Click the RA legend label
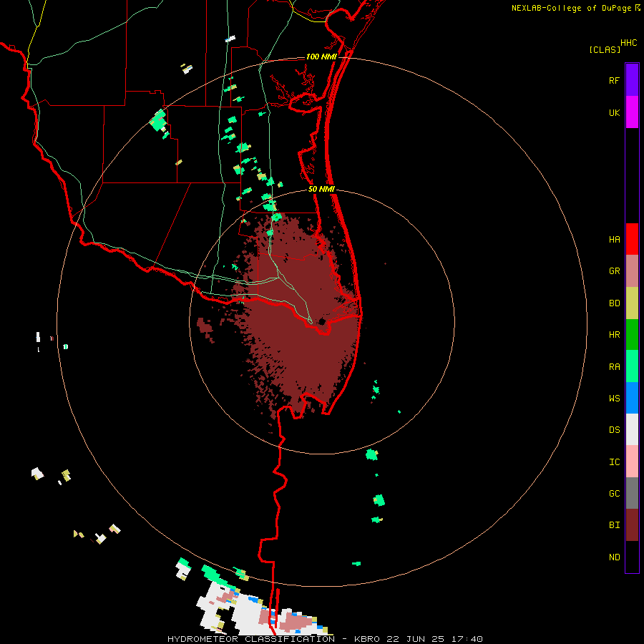This screenshot has width=644, height=644. [614, 366]
